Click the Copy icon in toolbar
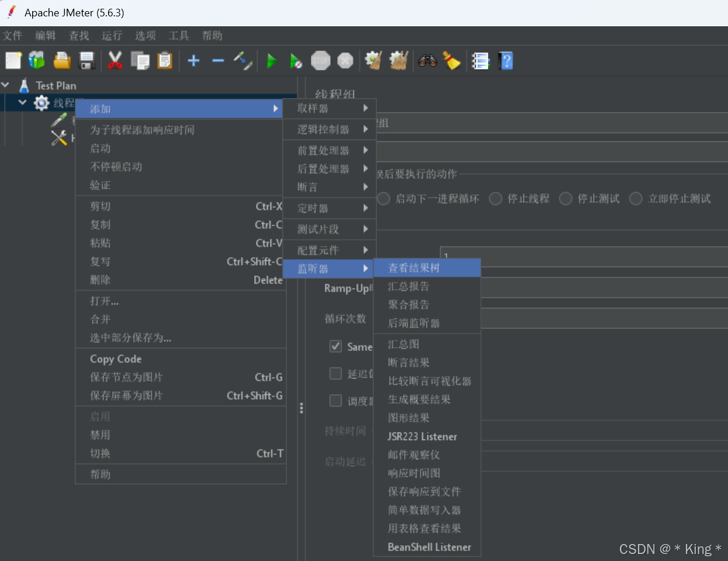Screen dimensions: 728x561 coord(140,60)
